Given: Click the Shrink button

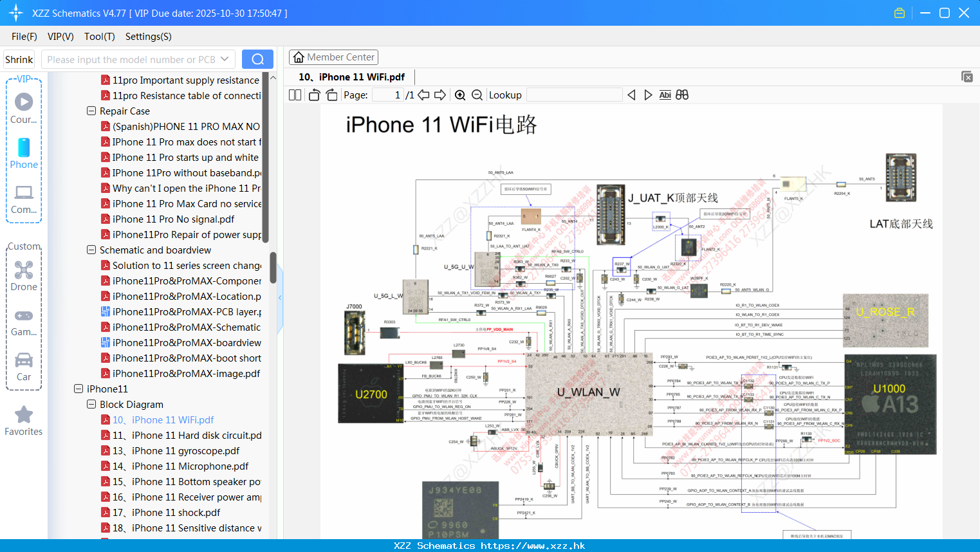Looking at the screenshot, I should click(19, 59).
